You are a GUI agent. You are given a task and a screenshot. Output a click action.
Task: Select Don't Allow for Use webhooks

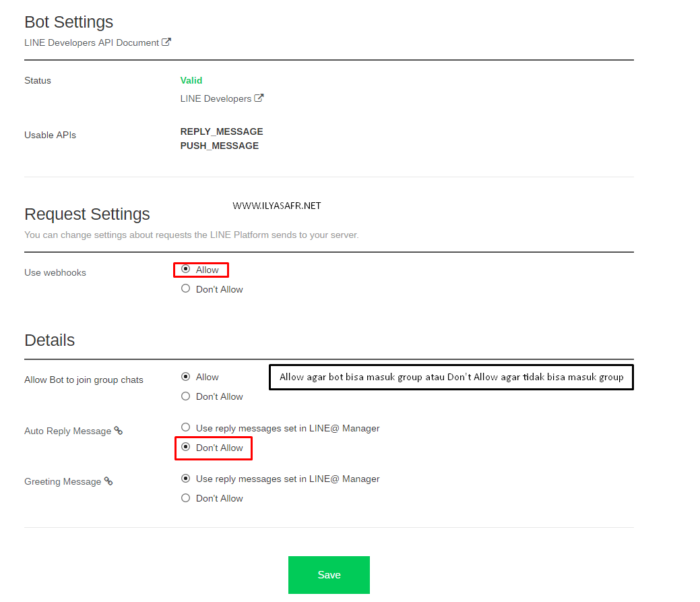(186, 289)
